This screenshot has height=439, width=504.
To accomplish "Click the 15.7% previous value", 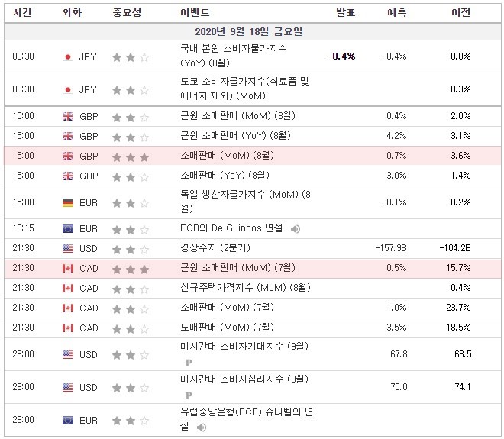I will (x=458, y=268).
